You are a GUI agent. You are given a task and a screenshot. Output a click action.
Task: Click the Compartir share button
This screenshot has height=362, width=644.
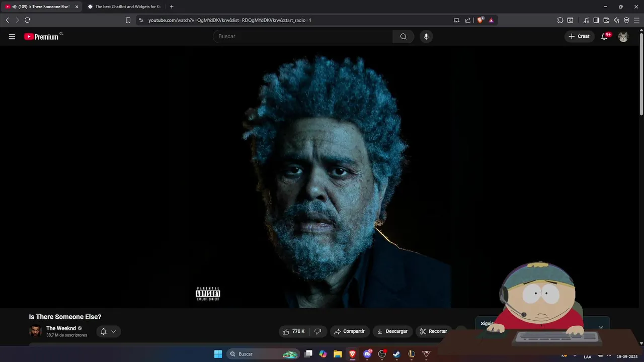pos(350,331)
